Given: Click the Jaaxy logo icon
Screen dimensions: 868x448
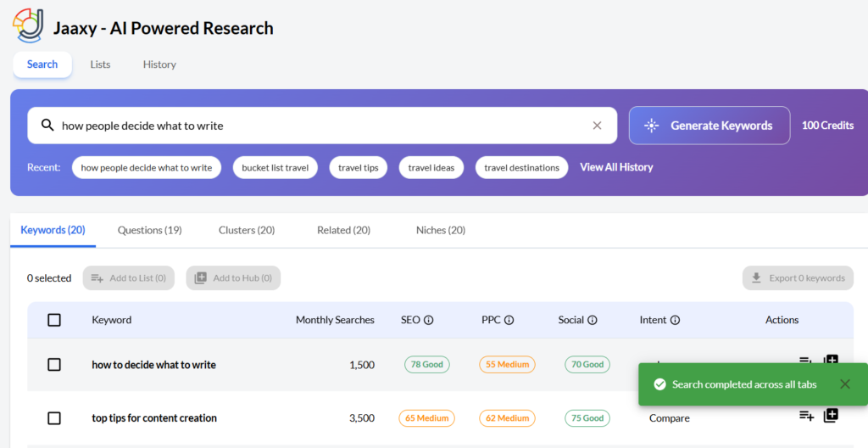Looking at the screenshot, I should tap(28, 25).
